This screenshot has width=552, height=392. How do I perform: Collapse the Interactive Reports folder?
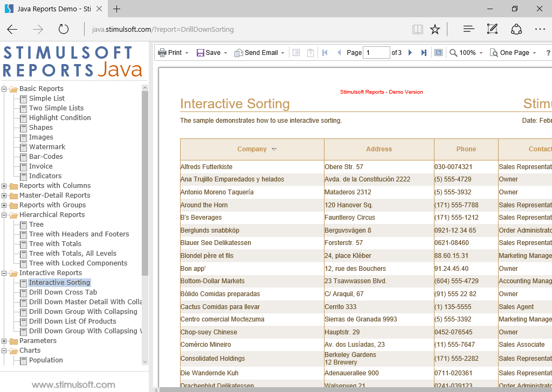(x=4, y=273)
